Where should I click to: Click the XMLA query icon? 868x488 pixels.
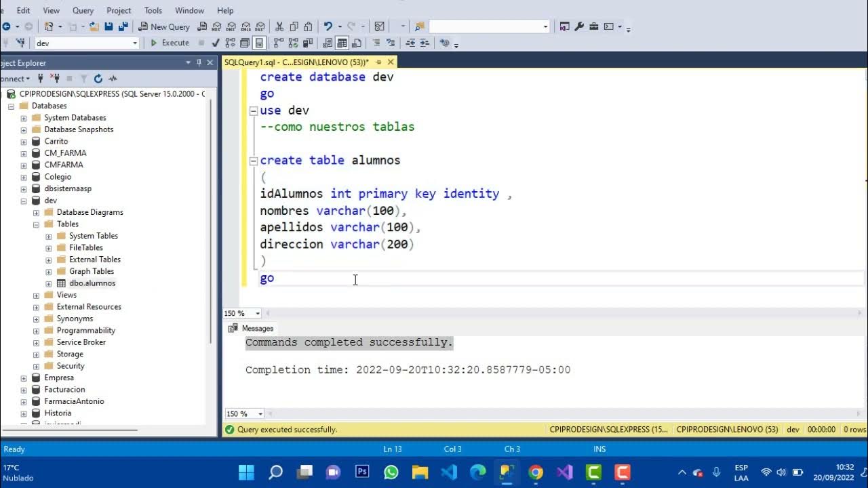pos(245,26)
